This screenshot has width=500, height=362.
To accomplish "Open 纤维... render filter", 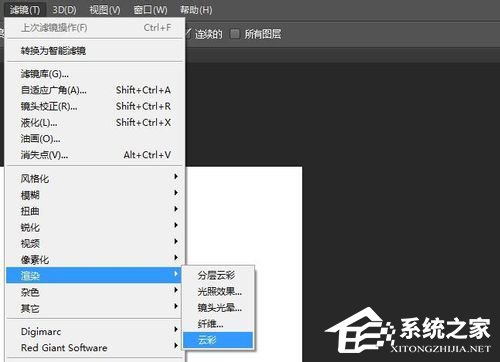I will pos(218,324).
